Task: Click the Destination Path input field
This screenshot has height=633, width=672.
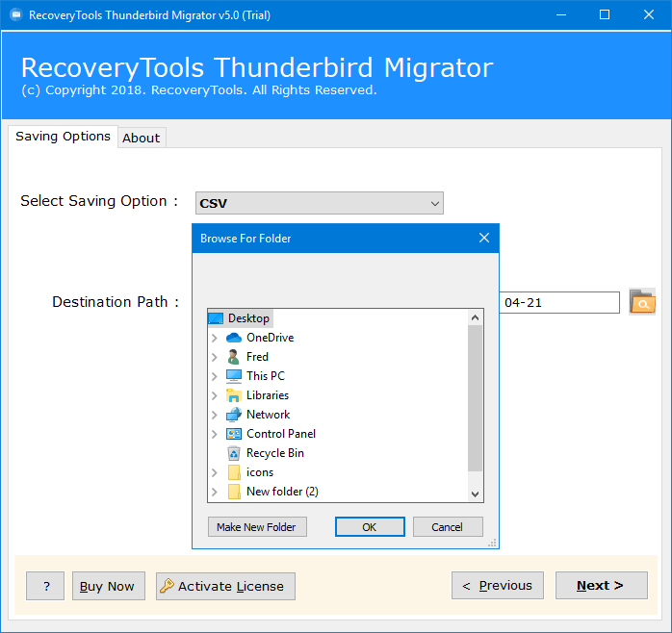Action: pos(559,303)
